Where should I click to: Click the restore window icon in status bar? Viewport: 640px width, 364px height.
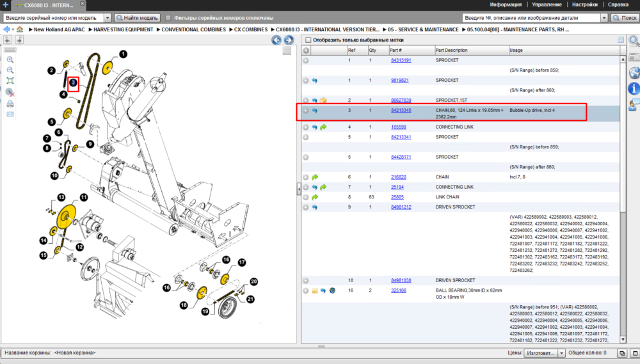click(622, 353)
